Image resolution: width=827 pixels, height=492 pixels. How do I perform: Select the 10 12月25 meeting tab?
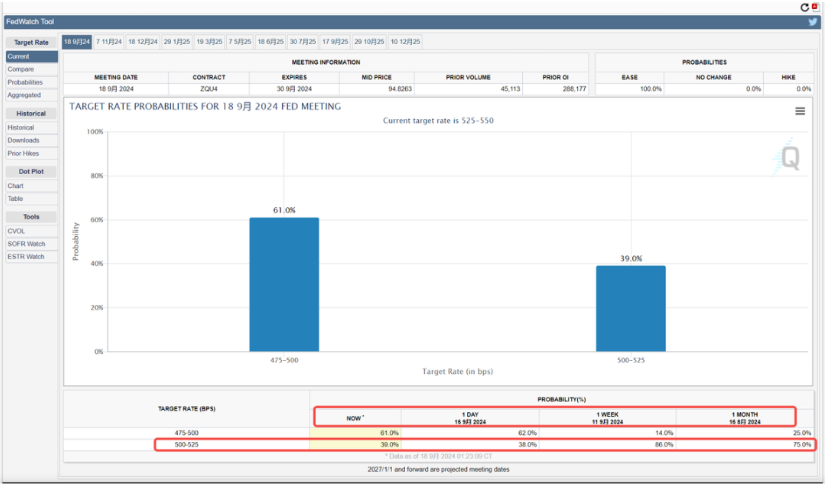406,42
